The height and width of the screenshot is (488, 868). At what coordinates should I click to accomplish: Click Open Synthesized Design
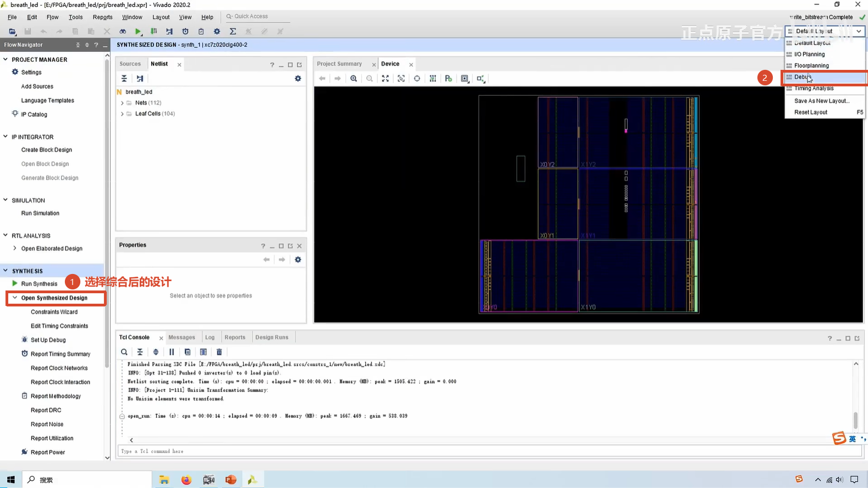54,298
